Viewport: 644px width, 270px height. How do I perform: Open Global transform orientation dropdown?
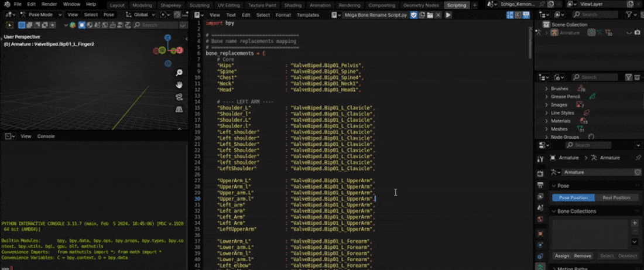click(x=141, y=15)
